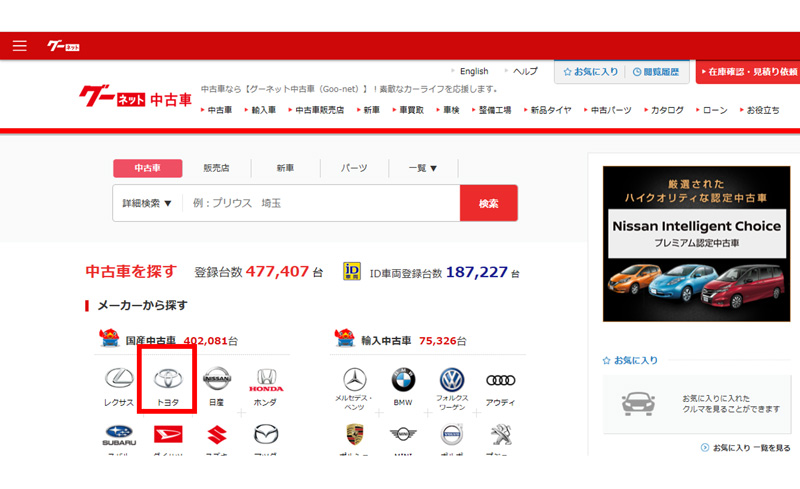Click お気に入り一覧を見る link
The width and height of the screenshot is (800, 489).
(751, 448)
